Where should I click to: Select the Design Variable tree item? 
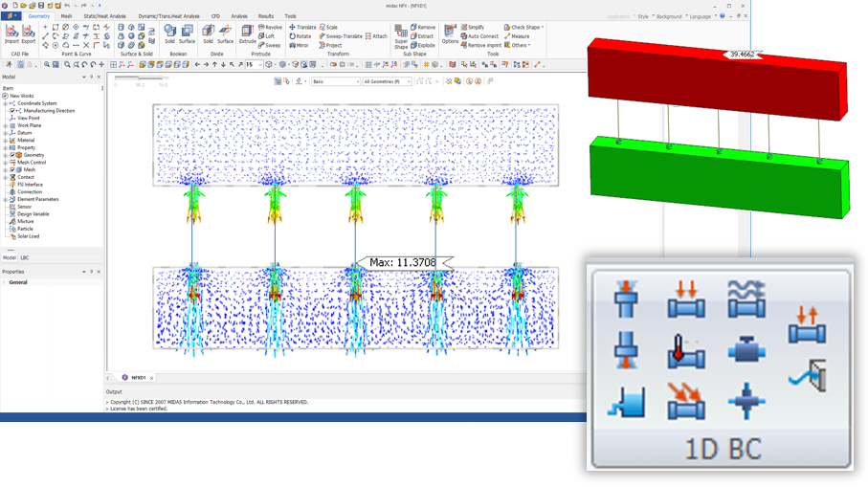pos(33,214)
